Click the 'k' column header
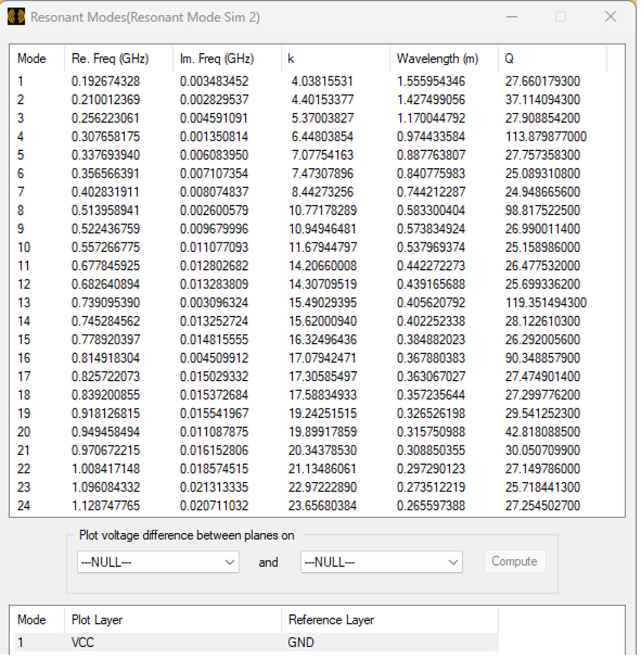The height and width of the screenshot is (662, 644). click(x=335, y=58)
